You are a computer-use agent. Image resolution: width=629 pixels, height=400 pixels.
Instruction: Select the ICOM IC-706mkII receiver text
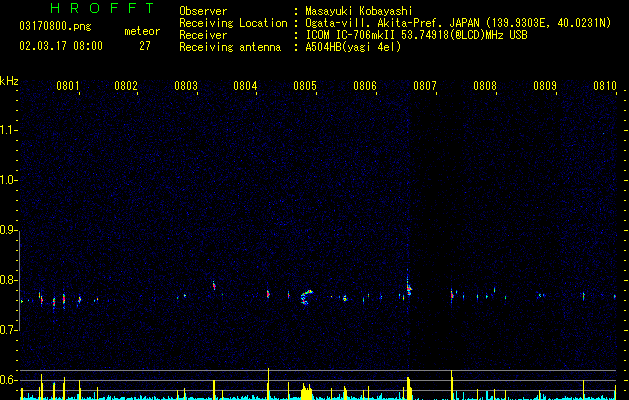coord(416,35)
